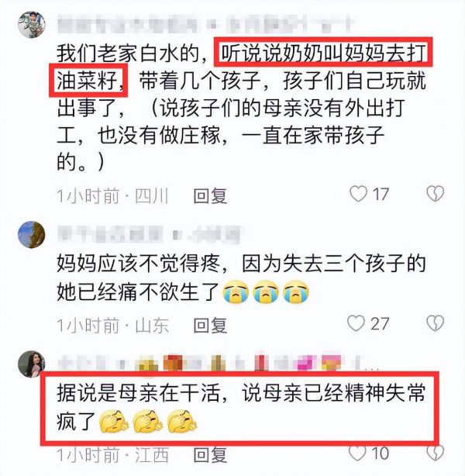Reply to the Jiangxi comment via 回复

(x=210, y=455)
